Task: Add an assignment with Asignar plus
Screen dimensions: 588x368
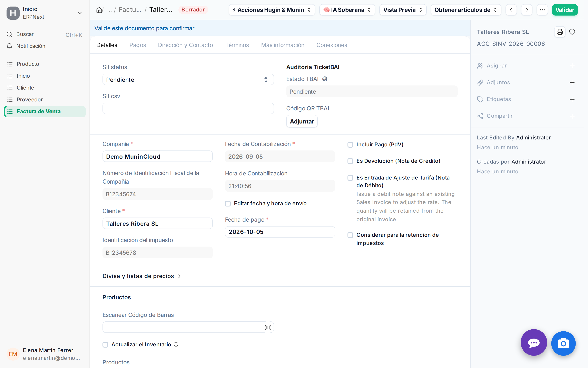Action: 572,66
